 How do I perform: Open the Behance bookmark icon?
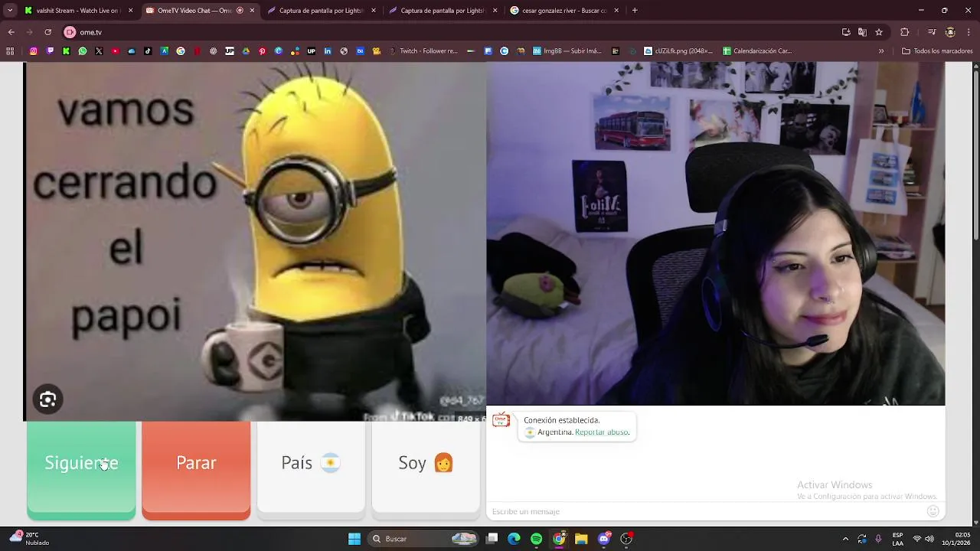(x=360, y=51)
